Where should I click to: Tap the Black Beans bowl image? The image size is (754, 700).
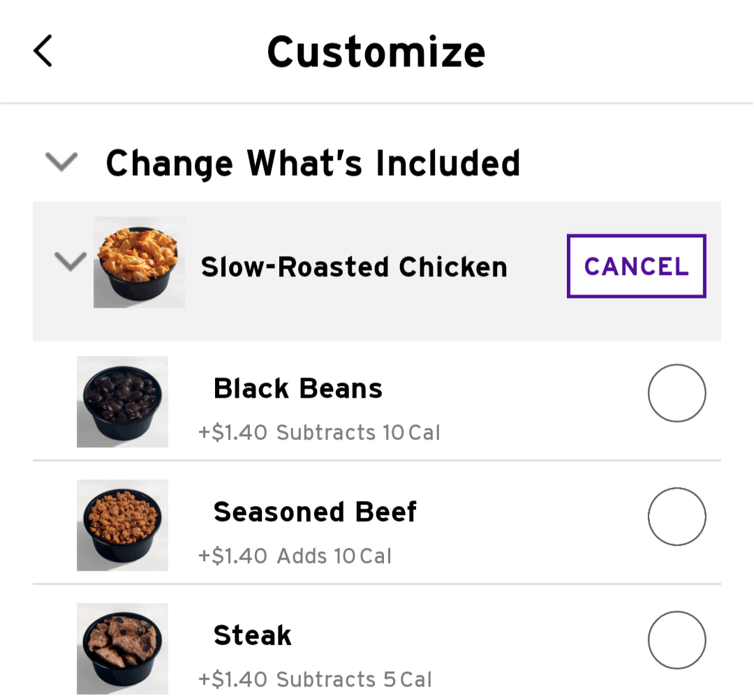click(122, 402)
